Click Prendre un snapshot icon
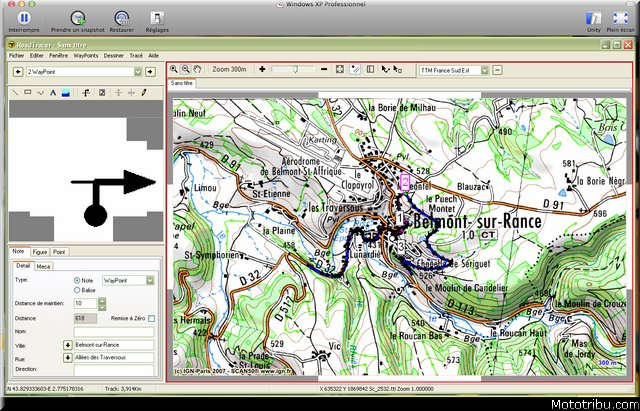The image size is (640, 411). 78,18
